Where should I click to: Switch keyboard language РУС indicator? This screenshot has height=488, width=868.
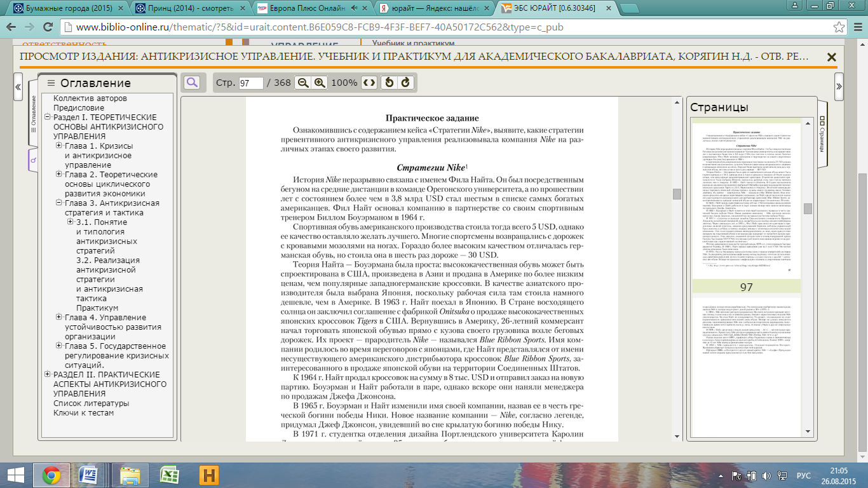click(x=804, y=475)
